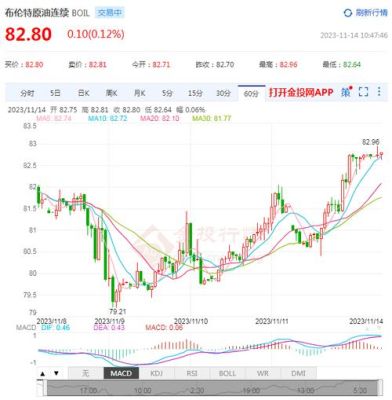Switch to the 日K daily candlestick tab
This screenshot has width=392, height=400.
pyautogui.click(x=83, y=93)
